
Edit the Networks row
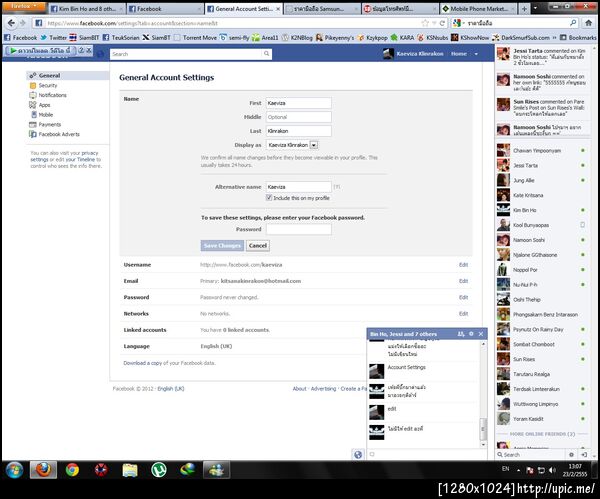click(463, 314)
